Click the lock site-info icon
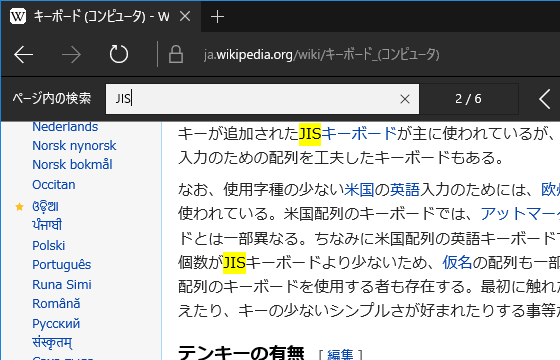This screenshot has width=560, height=360. coord(176,54)
